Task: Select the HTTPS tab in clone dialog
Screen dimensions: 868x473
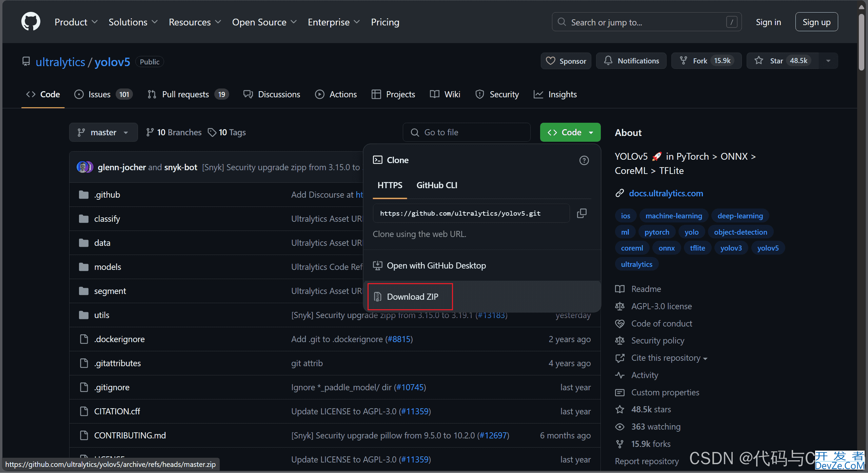Action: tap(390, 185)
